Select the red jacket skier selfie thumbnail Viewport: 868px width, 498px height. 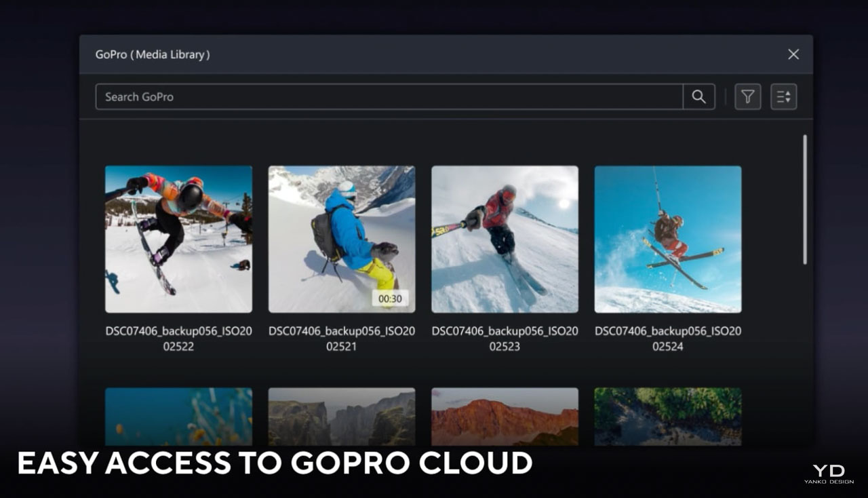coord(505,239)
